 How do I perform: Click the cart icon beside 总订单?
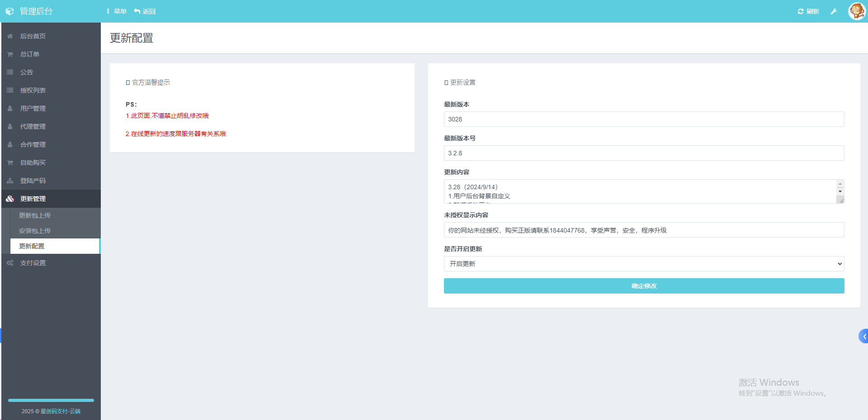click(x=10, y=54)
